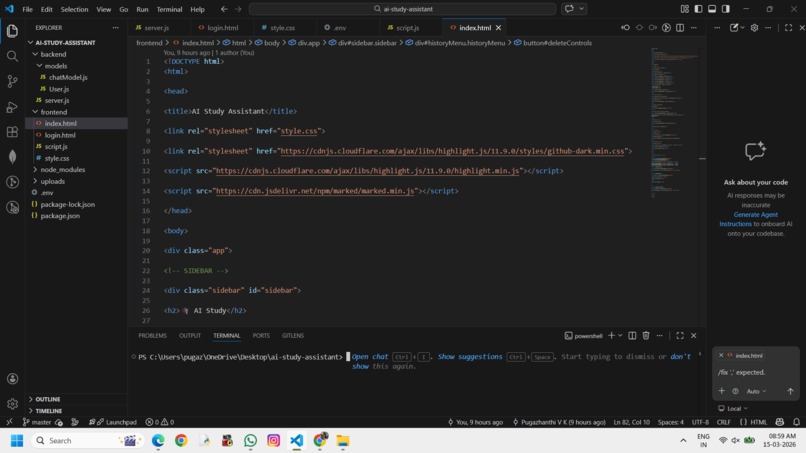
Task: Open the Explorer view in activity bar
Action: click(x=12, y=31)
